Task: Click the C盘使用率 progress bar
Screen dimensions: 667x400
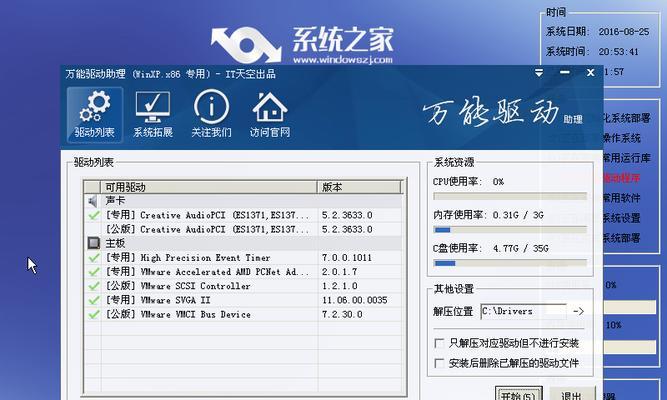Action: (510, 263)
